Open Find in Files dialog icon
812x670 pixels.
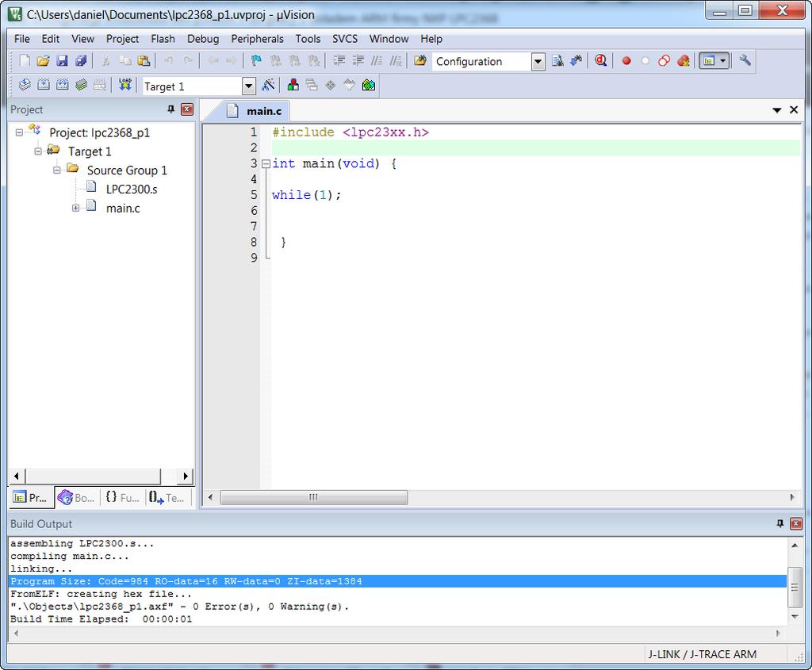420,61
